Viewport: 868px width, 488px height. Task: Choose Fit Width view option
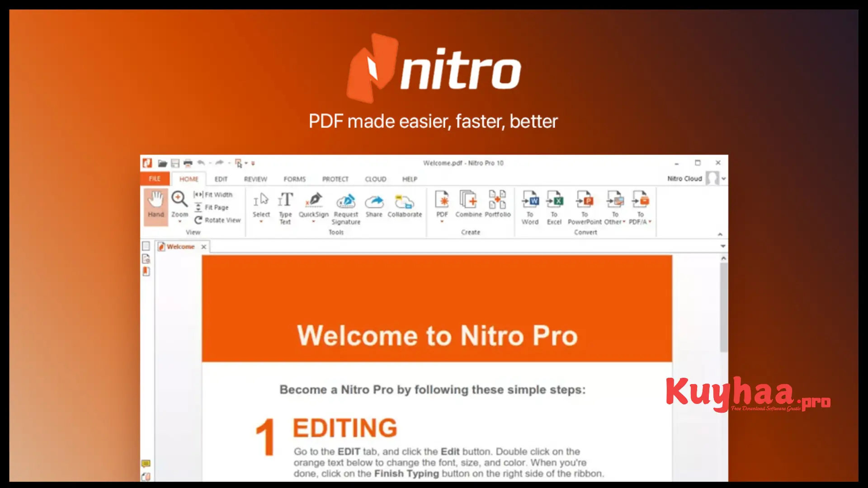pyautogui.click(x=213, y=195)
